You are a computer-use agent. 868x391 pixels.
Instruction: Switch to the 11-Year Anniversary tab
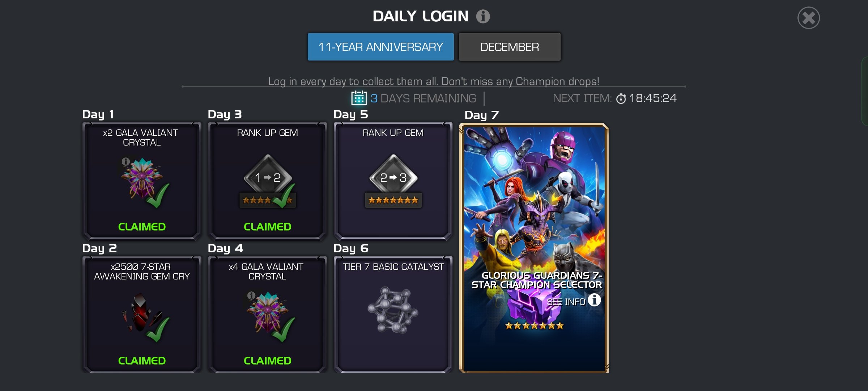click(380, 47)
